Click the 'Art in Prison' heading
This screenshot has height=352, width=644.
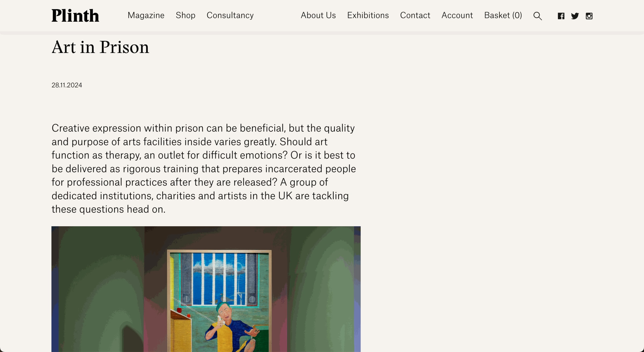(x=100, y=47)
